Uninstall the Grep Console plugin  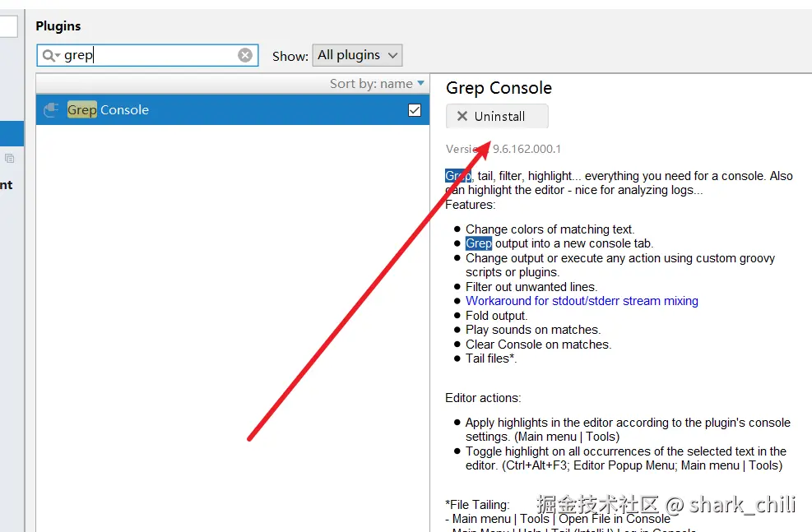click(x=497, y=117)
